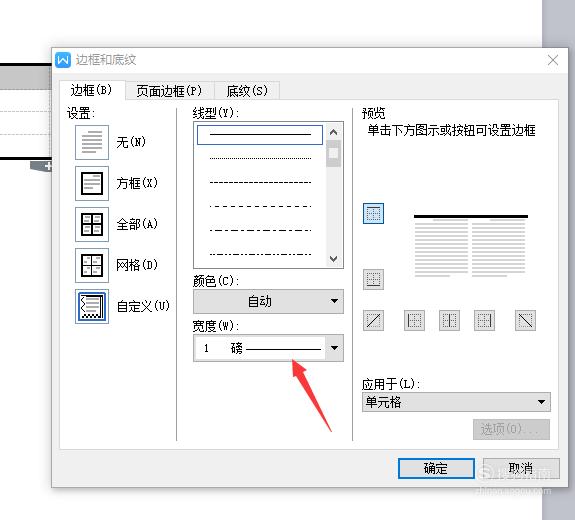The width and height of the screenshot is (575, 520).
Task: Click the 网格(D) label text
Action: [137, 265]
